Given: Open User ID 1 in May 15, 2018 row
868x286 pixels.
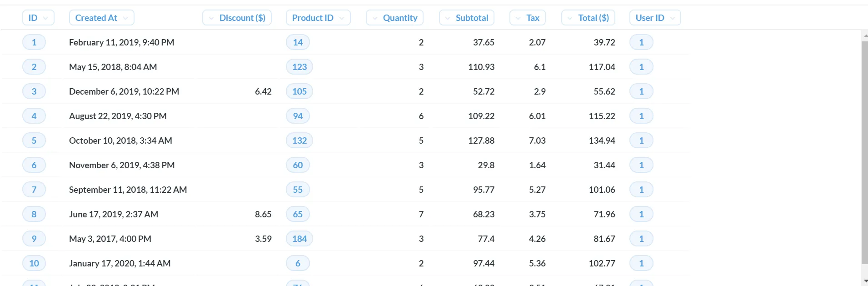Looking at the screenshot, I should (641, 67).
